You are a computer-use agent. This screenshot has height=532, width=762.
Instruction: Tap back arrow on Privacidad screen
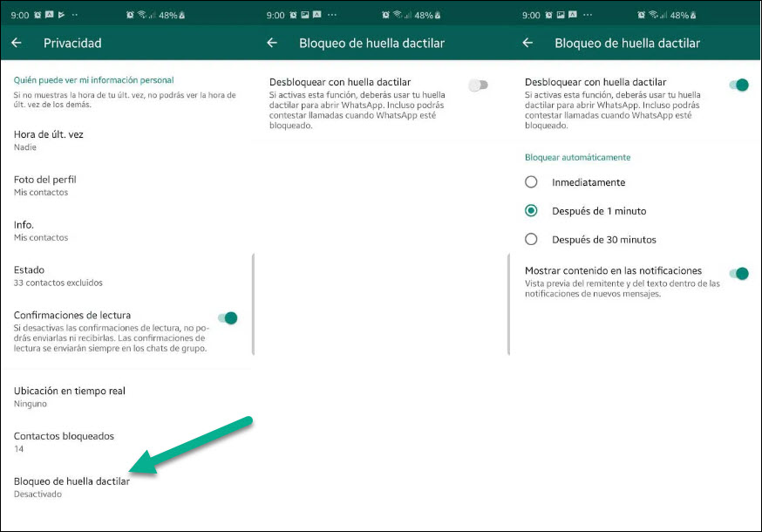[x=17, y=43]
